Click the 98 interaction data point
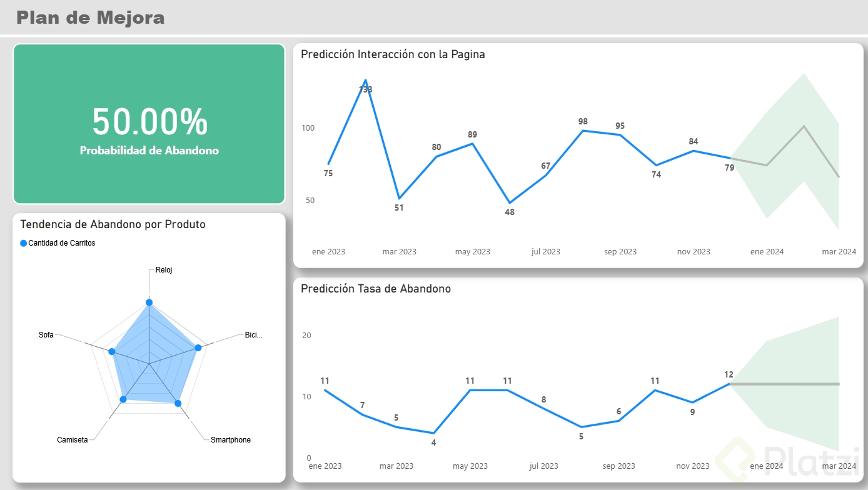868x490 pixels. click(583, 131)
